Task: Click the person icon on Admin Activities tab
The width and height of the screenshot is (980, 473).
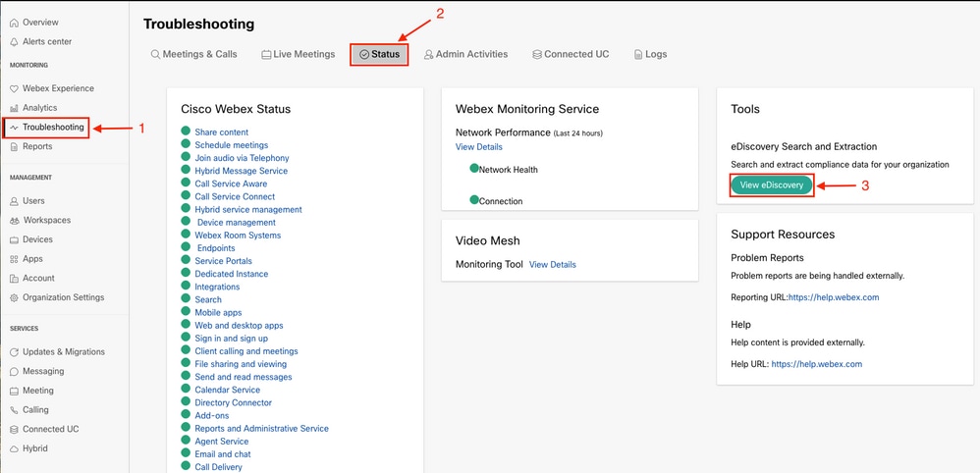Action: (429, 55)
